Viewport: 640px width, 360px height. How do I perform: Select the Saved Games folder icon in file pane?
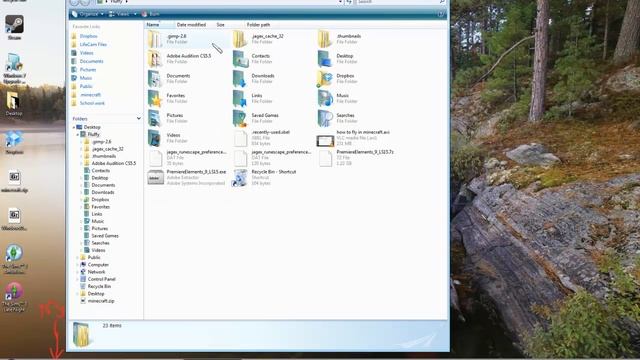240,118
